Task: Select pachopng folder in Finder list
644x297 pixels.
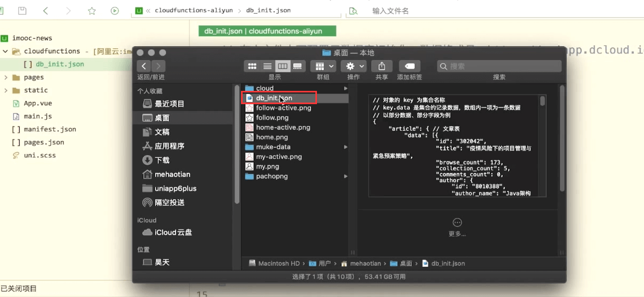Action: click(272, 176)
